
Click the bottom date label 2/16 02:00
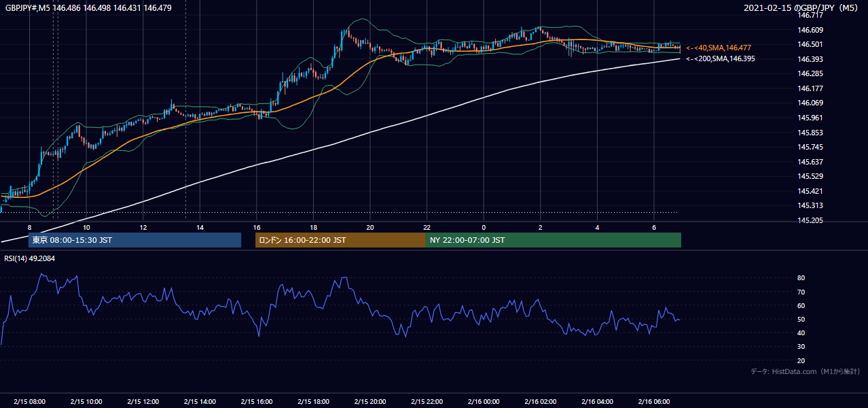point(540,402)
